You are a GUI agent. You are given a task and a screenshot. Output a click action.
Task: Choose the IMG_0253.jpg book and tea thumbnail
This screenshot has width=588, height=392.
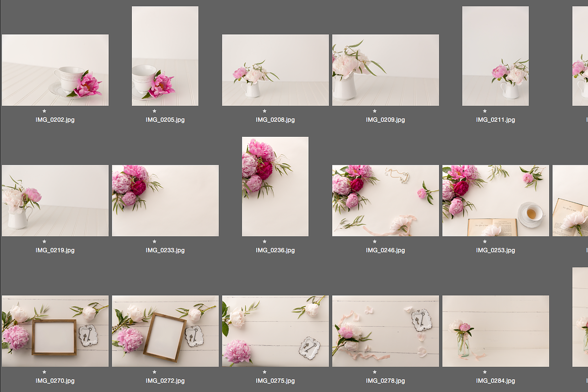coord(495,201)
